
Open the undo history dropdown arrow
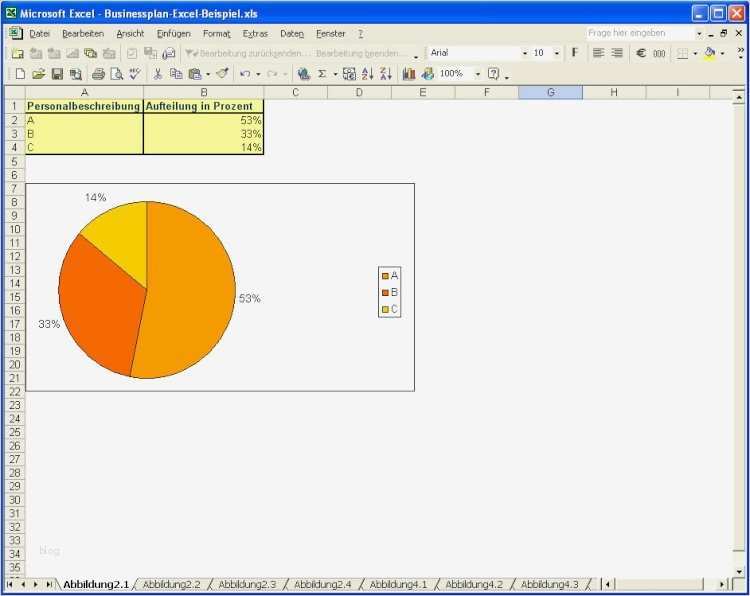[x=258, y=74]
